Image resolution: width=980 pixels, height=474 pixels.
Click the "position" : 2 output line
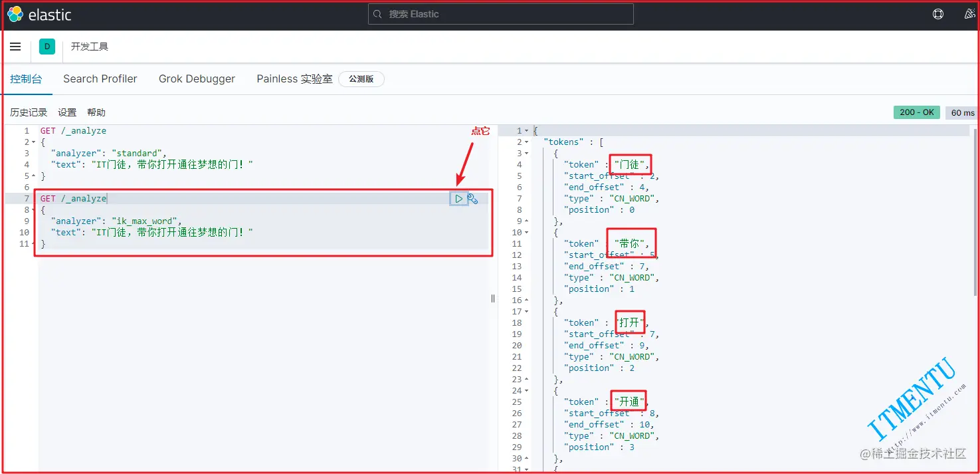(x=599, y=368)
